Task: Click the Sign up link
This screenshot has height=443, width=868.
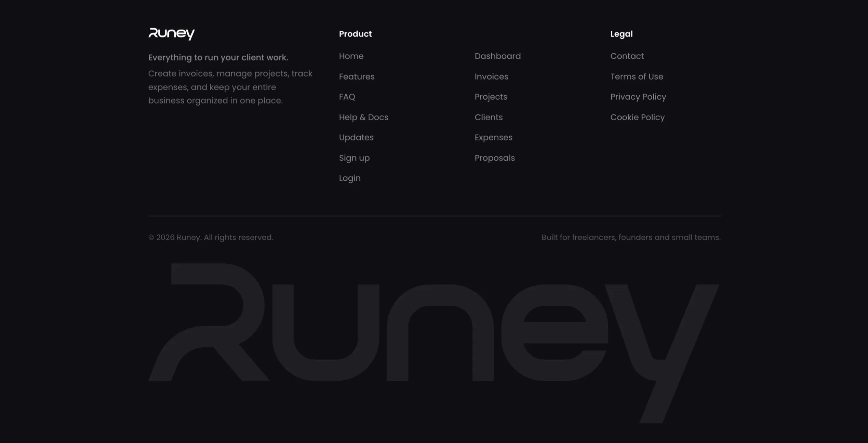Action: coord(354,158)
